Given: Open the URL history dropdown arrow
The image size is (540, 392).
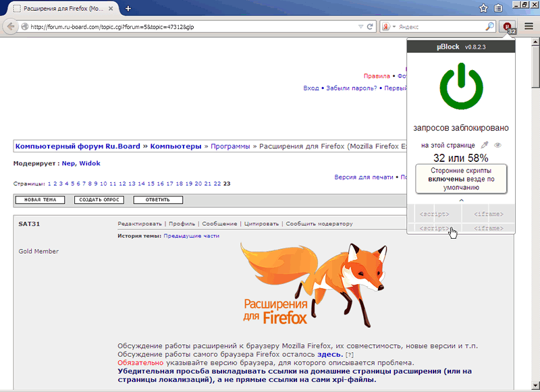Looking at the screenshot, I should [360, 26].
